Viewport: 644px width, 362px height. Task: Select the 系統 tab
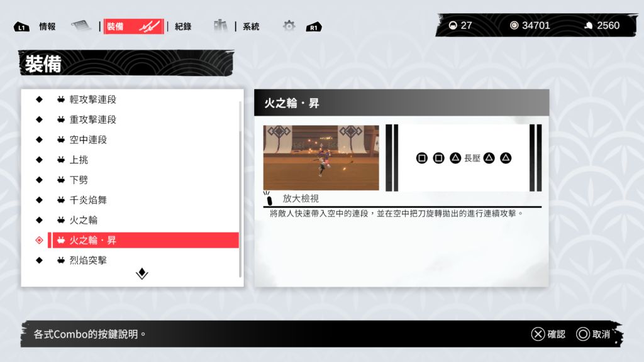(251, 26)
